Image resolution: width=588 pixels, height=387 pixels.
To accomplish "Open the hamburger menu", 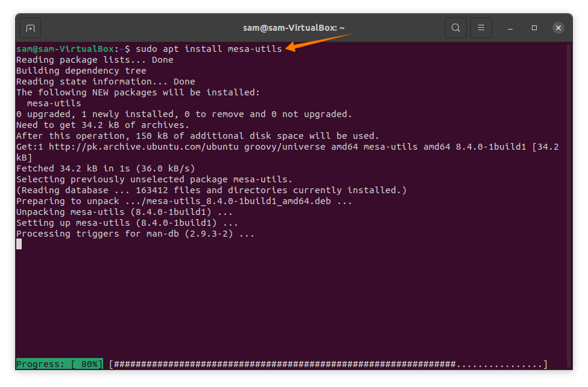I will click(481, 28).
